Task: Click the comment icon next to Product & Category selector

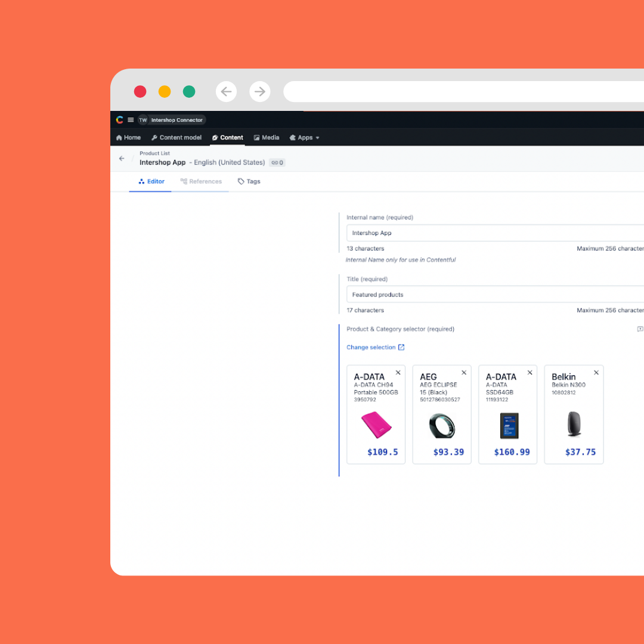Action: [x=640, y=329]
